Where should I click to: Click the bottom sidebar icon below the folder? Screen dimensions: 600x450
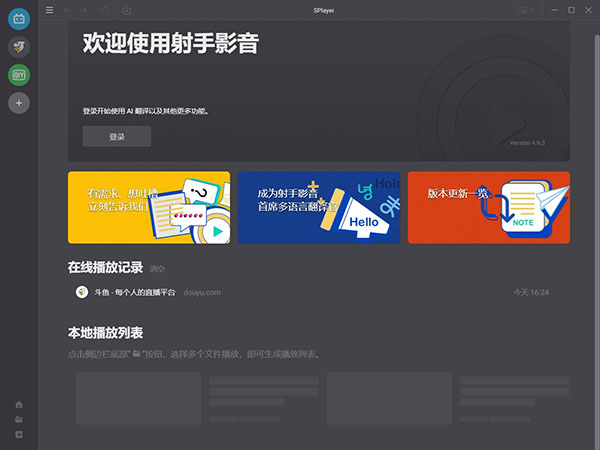19,435
